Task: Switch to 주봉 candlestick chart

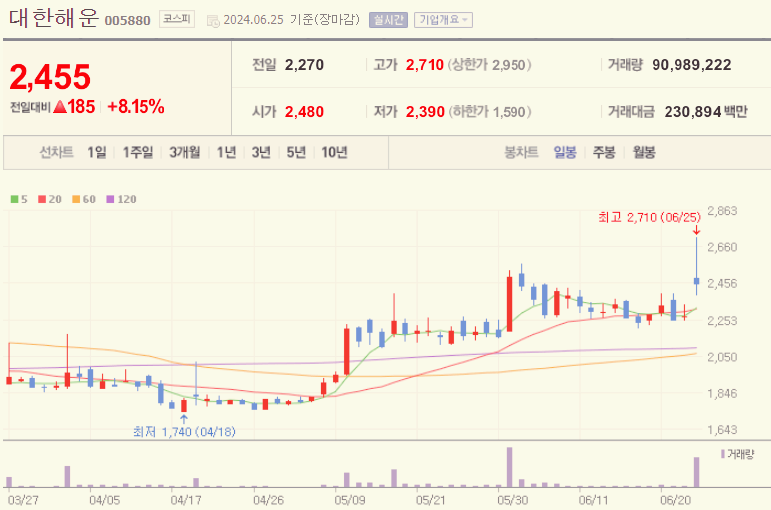Action: point(604,152)
